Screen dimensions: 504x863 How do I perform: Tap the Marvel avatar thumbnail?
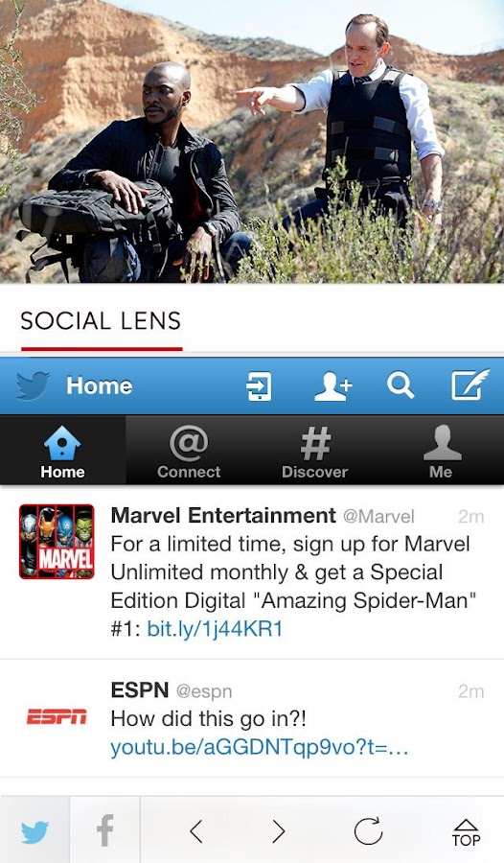click(57, 542)
